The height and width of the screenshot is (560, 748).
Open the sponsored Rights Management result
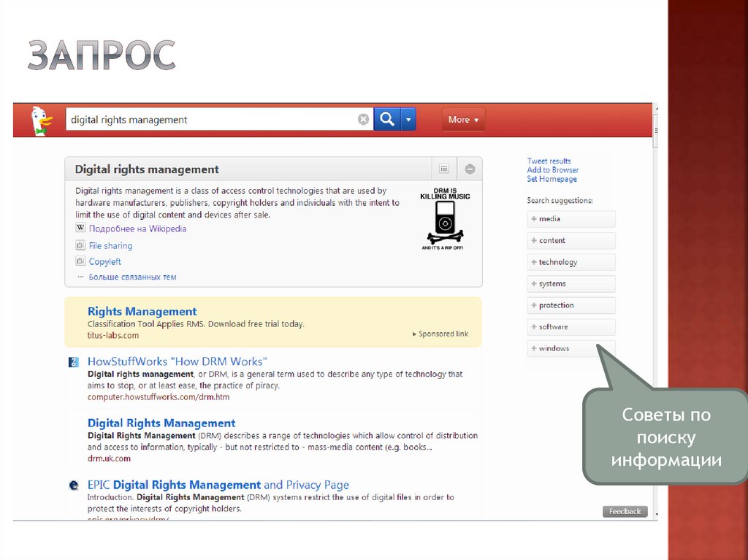click(x=142, y=312)
